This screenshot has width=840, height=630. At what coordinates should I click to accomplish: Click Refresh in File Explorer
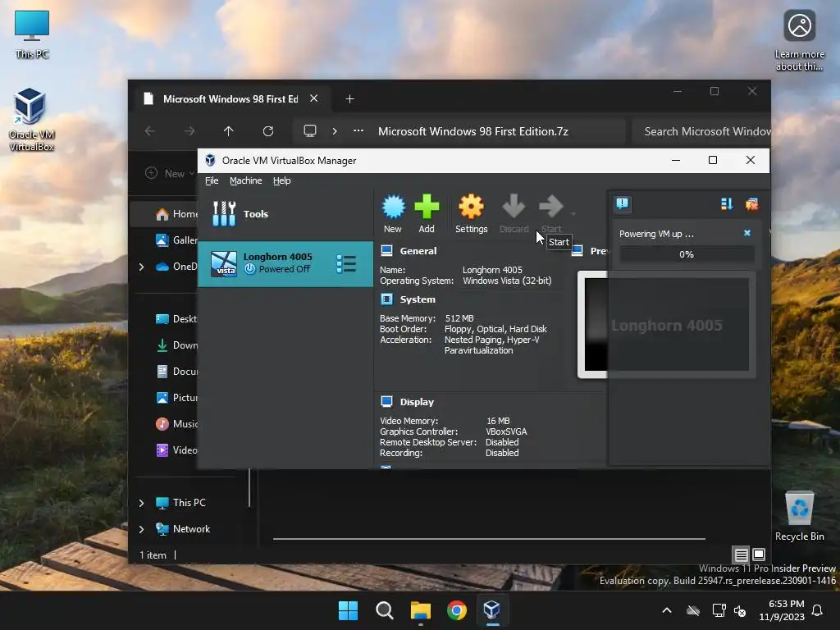point(268,131)
